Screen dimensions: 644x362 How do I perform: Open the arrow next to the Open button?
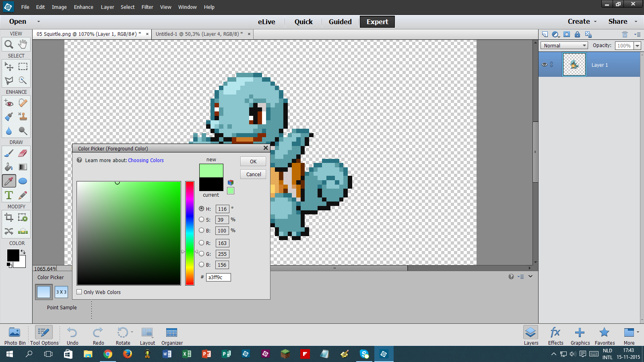(39, 22)
